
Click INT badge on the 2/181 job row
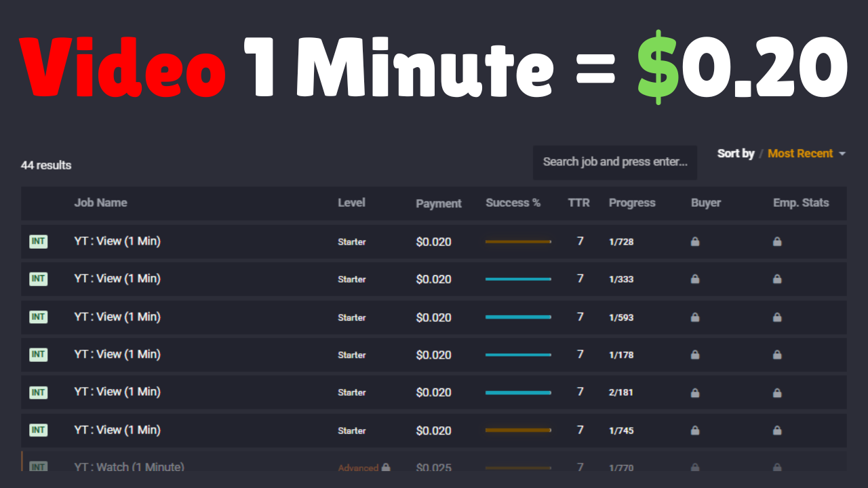tap(38, 392)
